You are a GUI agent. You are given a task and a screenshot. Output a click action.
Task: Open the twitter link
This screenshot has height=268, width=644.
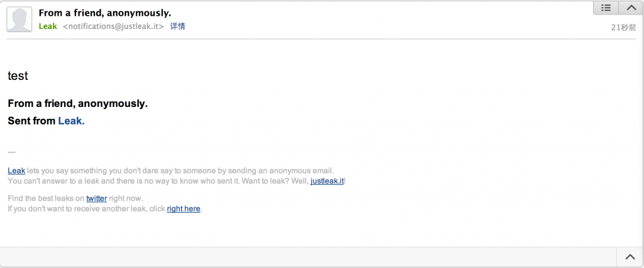point(96,198)
